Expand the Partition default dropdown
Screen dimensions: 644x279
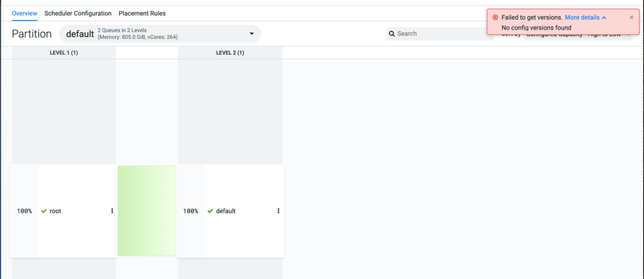coord(160,34)
